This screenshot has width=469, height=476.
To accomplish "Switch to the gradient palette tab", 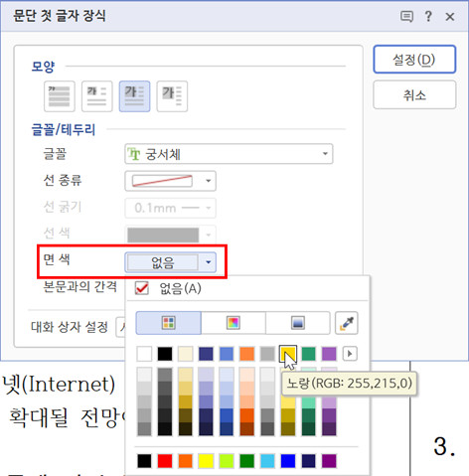I will pos(298,323).
